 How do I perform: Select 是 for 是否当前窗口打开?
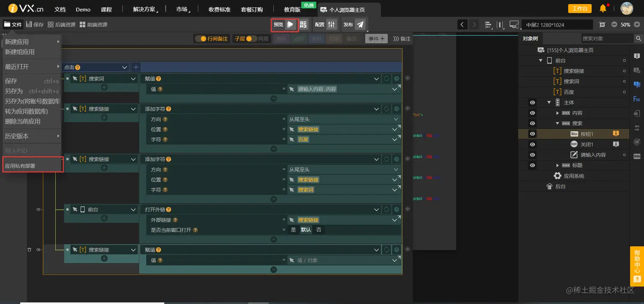tap(293, 230)
